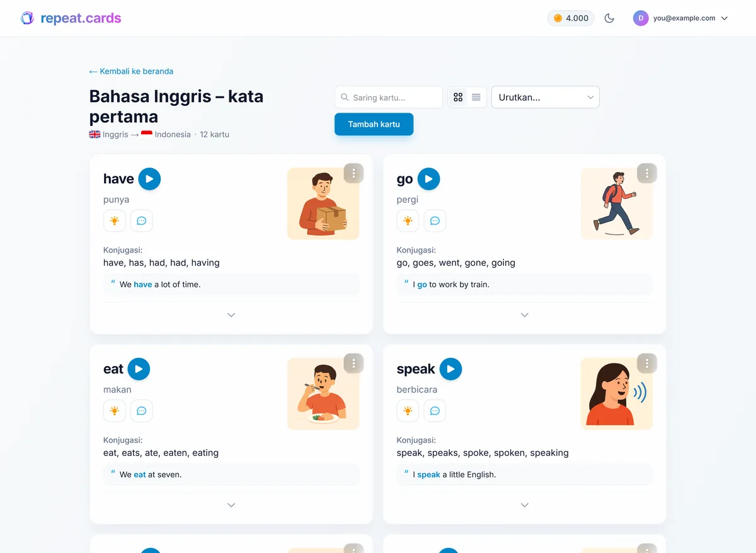Screen dimensions: 756x553
Task: Switch to list view
Action: 476,97
